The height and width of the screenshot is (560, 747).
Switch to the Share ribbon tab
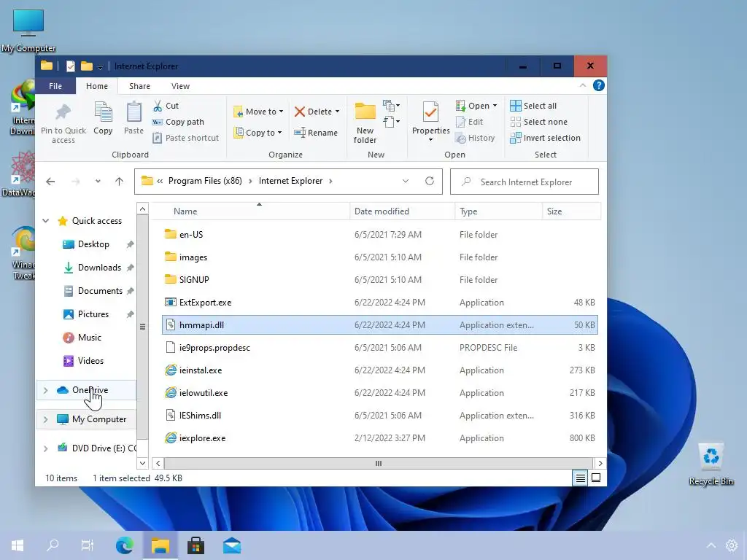click(x=139, y=86)
